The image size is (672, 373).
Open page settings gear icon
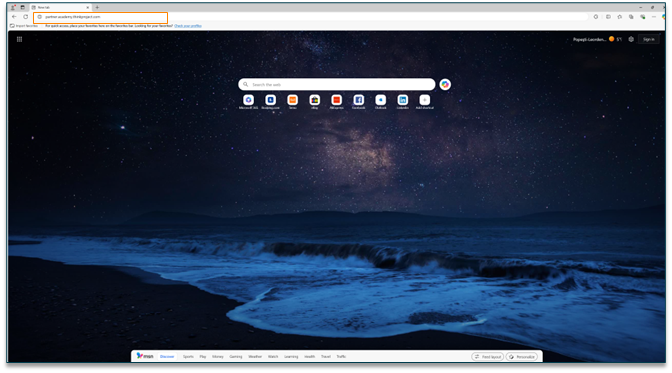coord(631,39)
